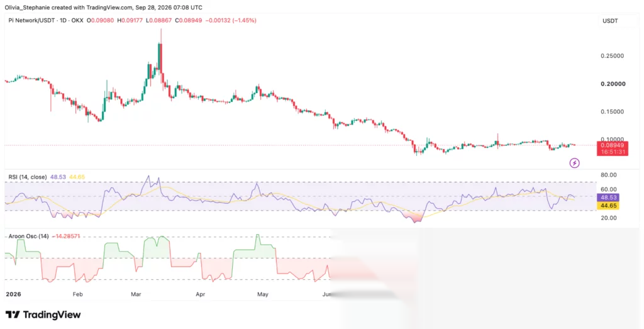Click the 16:51:31 bar countdown
Screen dimensions: 644x329
tap(613, 152)
